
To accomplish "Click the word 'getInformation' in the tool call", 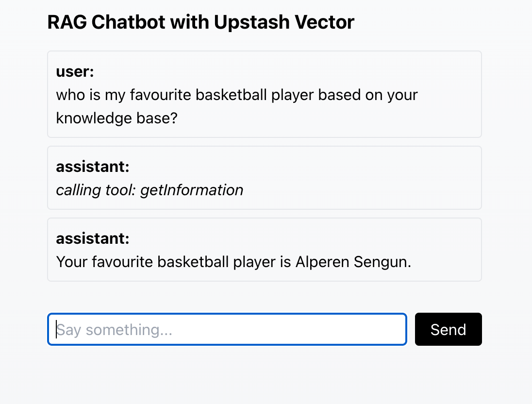I will click(x=192, y=190).
